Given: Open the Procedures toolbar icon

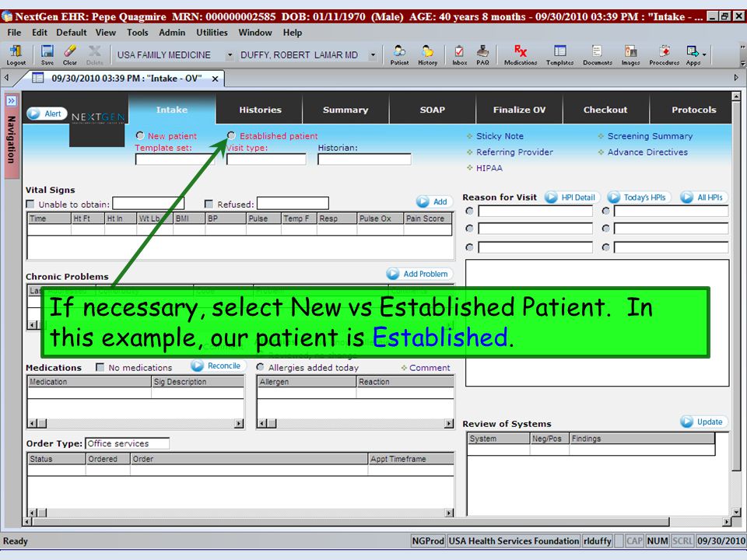Looking at the screenshot, I should [x=664, y=54].
